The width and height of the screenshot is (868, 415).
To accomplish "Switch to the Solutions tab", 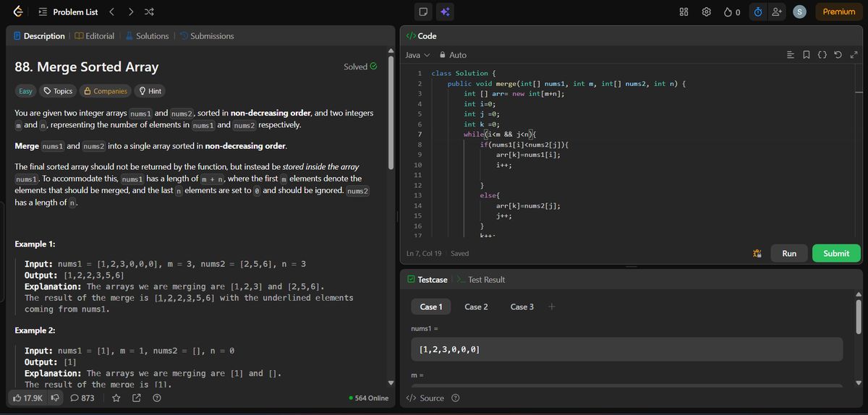I will [147, 36].
